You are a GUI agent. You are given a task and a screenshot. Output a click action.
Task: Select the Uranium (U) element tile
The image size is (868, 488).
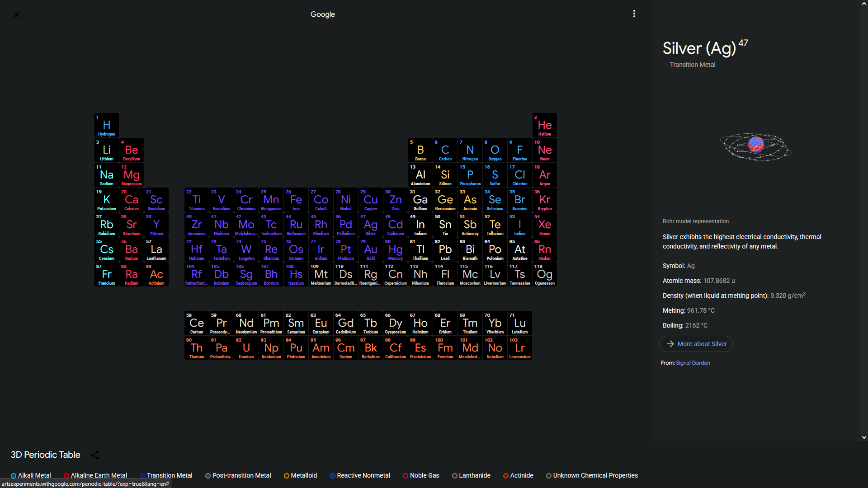[x=246, y=348]
